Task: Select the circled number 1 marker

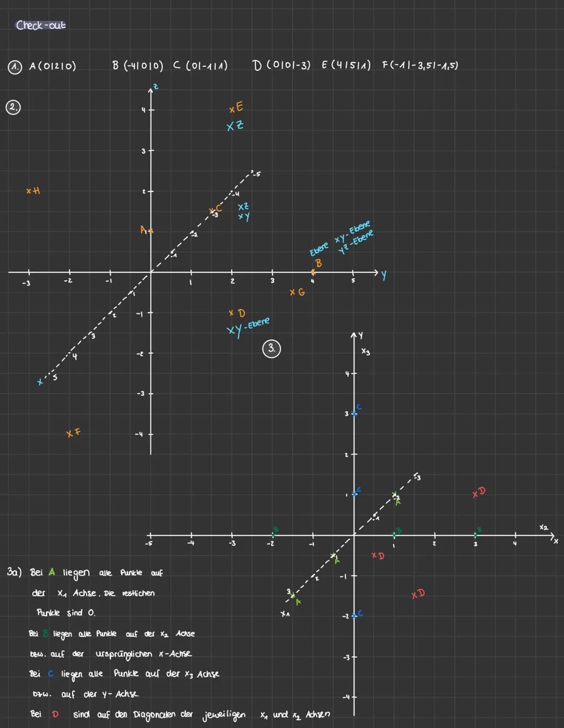Action: pos(15,66)
